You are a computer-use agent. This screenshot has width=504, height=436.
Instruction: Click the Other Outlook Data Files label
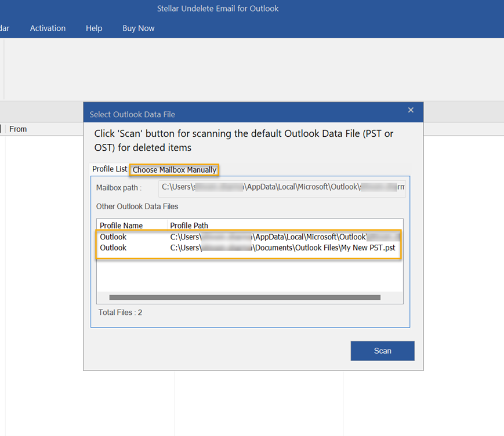click(x=137, y=206)
